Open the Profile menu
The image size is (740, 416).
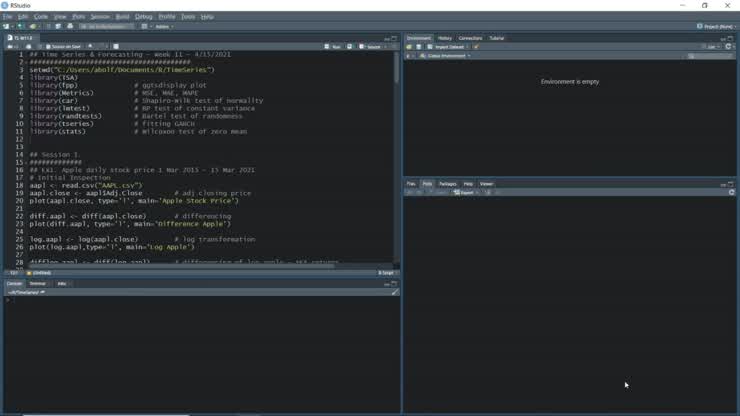tap(167, 17)
